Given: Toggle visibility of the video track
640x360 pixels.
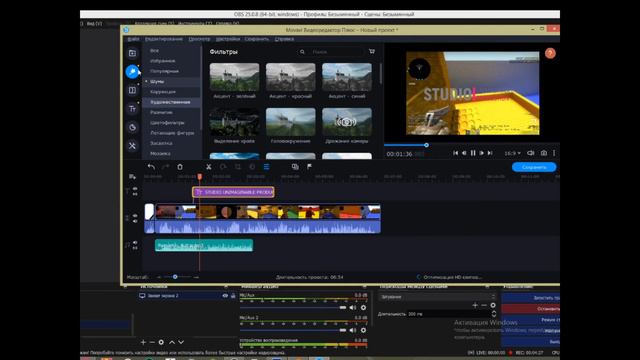Looking at the screenshot, I should pos(135,216).
